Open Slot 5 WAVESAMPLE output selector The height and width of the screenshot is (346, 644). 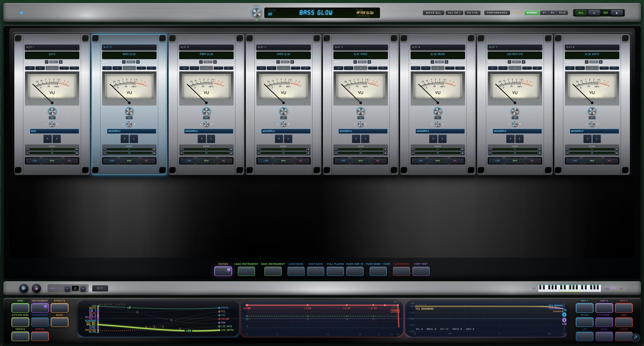click(363, 131)
